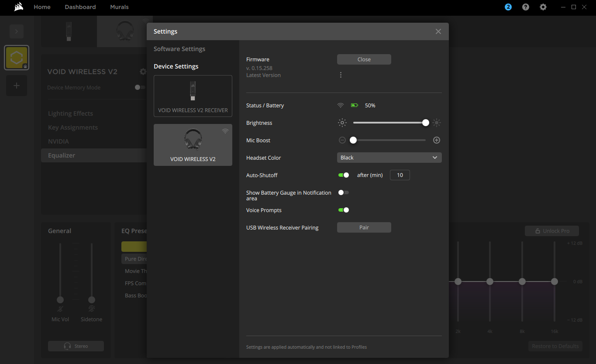
Task: Click the Mic Boost slider handle
Action: click(353, 141)
